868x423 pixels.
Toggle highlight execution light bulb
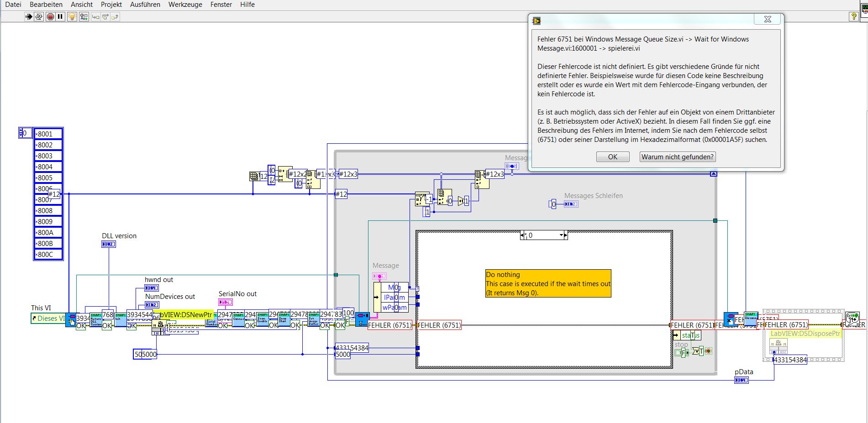click(72, 17)
